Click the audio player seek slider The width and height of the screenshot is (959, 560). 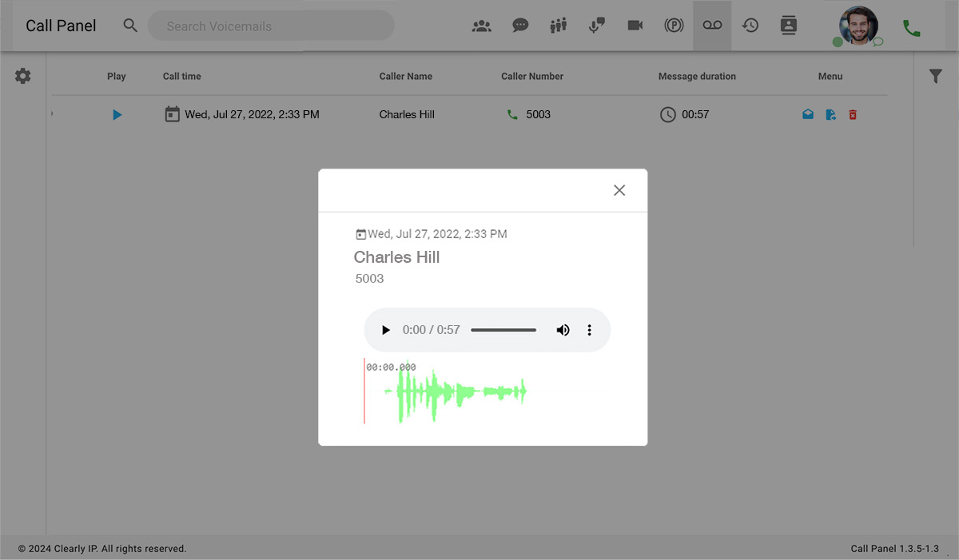tap(503, 330)
